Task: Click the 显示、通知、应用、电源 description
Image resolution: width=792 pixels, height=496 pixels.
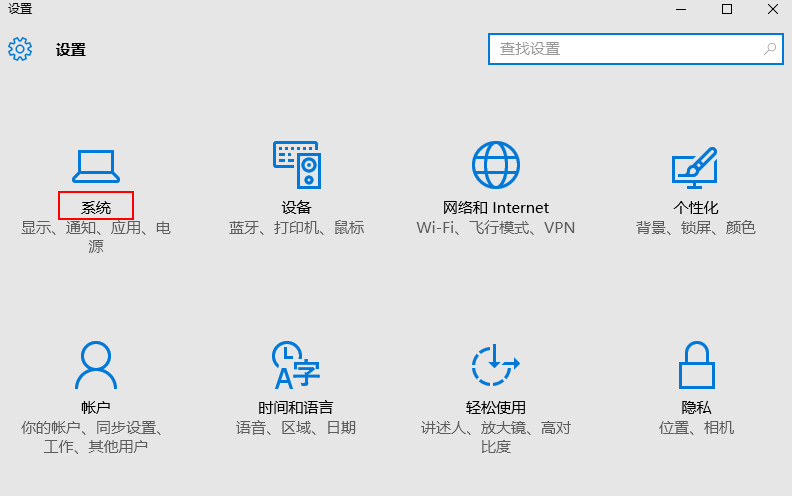Action: click(x=96, y=237)
